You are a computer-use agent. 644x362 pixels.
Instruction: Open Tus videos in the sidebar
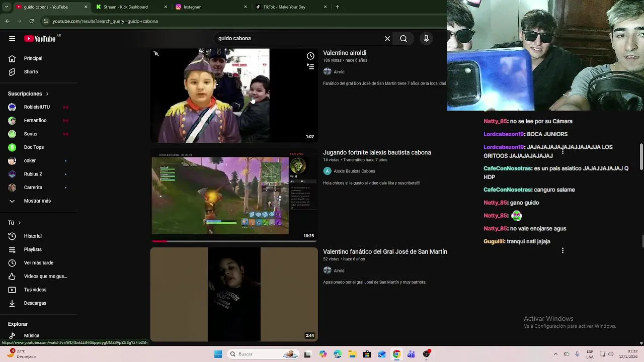coord(38,290)
